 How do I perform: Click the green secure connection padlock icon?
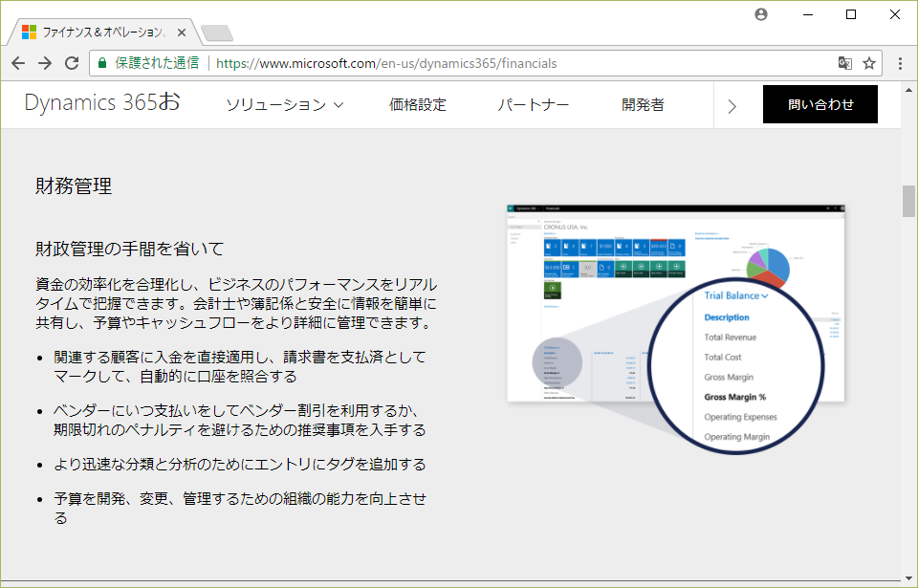point(102,63)
